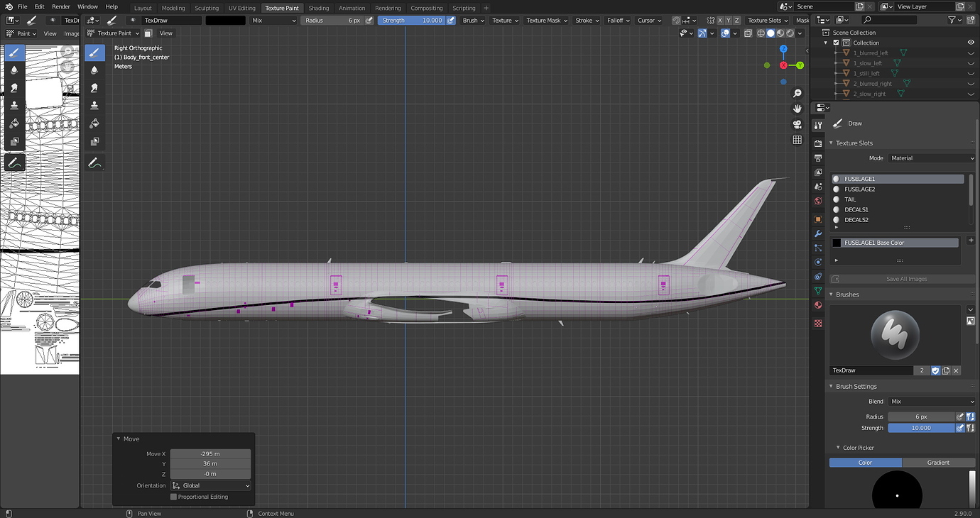Open the Render menu
This screenshot has width=980, height=518.
point(61,6)
